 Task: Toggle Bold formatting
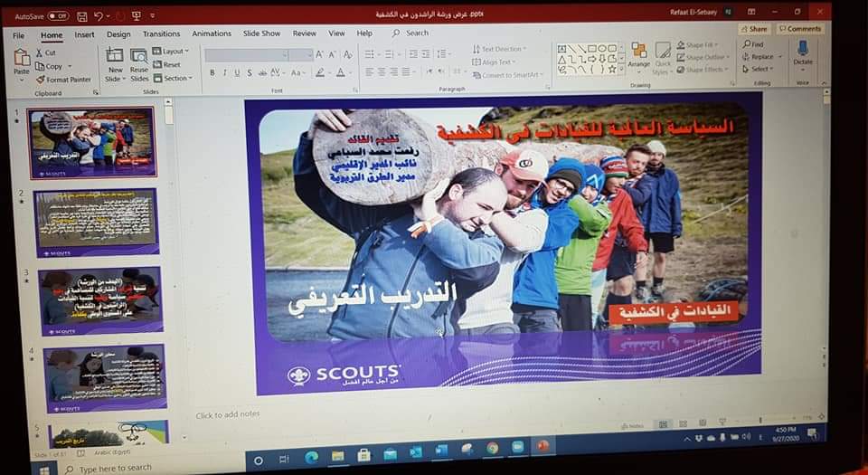(212, 72)
